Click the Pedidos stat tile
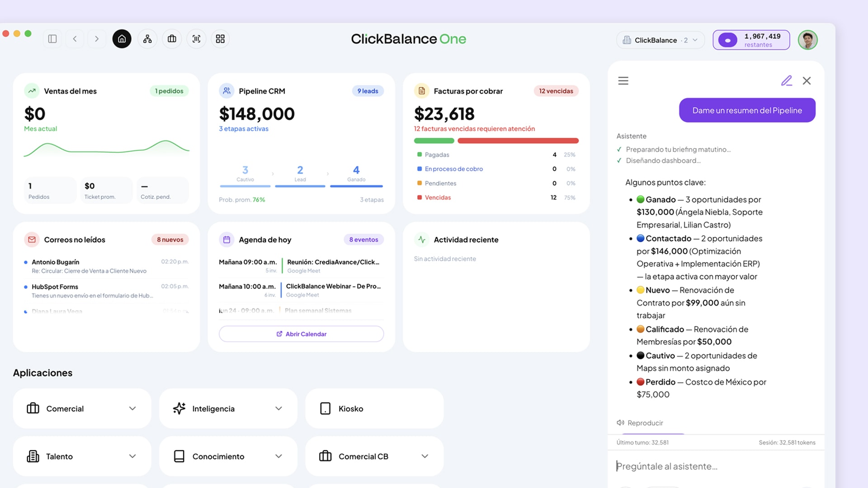868x488 pixels. [50, 190]
